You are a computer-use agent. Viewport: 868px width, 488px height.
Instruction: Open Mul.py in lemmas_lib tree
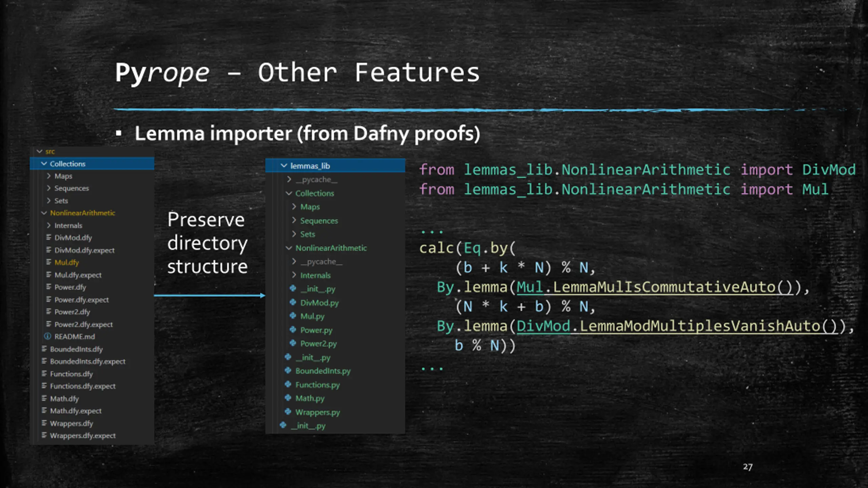[312, 316]
